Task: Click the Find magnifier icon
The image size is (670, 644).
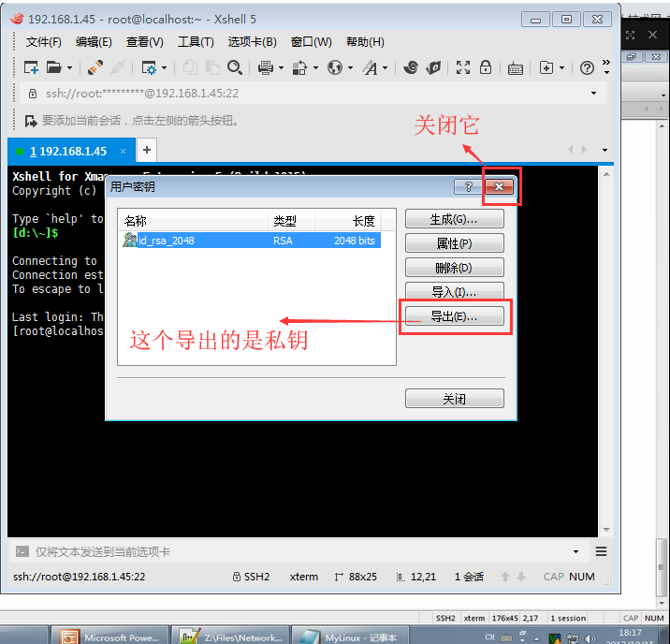Action: [235, 67]
